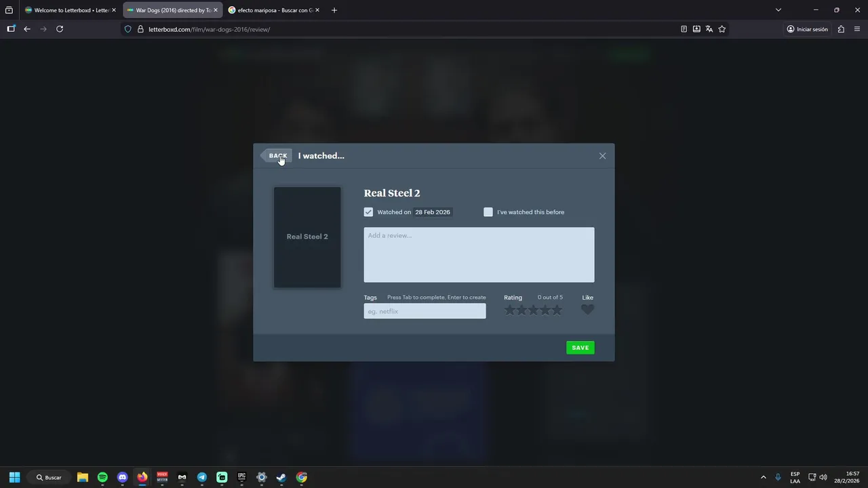
Task: Open the Windows Start menu
Action: coord(14,477)
